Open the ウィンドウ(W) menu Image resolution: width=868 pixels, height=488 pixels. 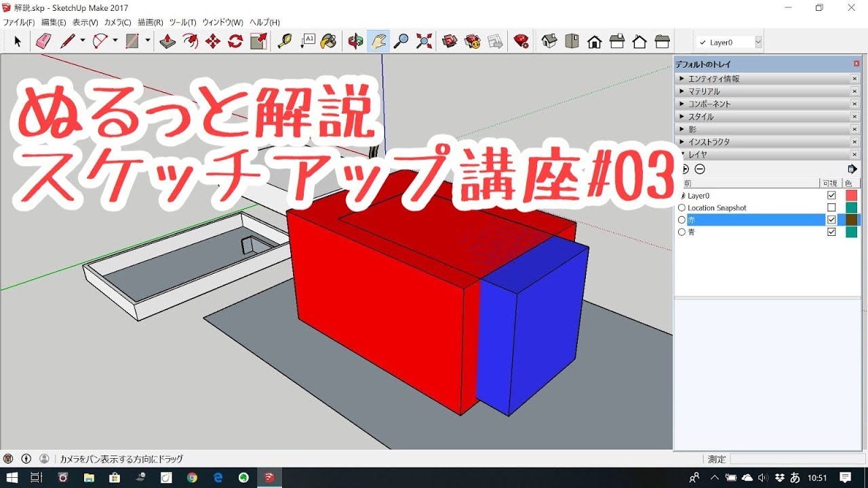(222, 22)
